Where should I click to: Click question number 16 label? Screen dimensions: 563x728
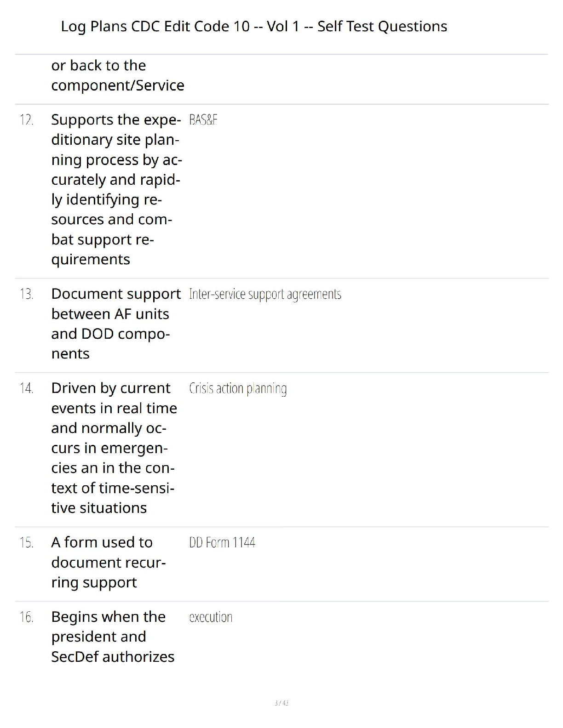point(26,617)
